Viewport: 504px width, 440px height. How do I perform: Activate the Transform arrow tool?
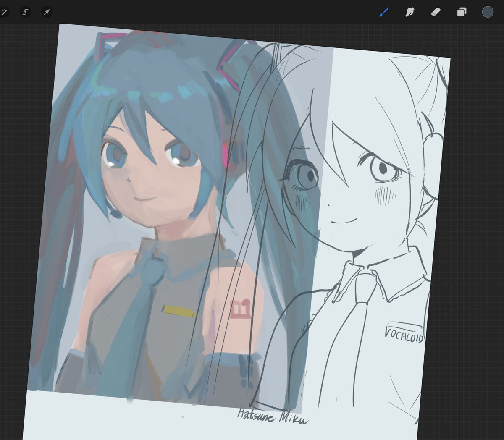(x=47, y=12)
